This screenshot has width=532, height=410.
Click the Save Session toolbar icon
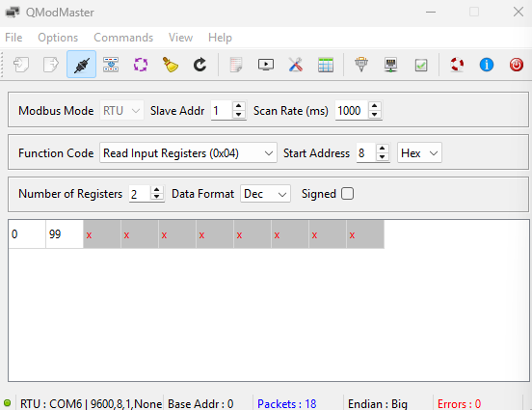pos(51,65)
